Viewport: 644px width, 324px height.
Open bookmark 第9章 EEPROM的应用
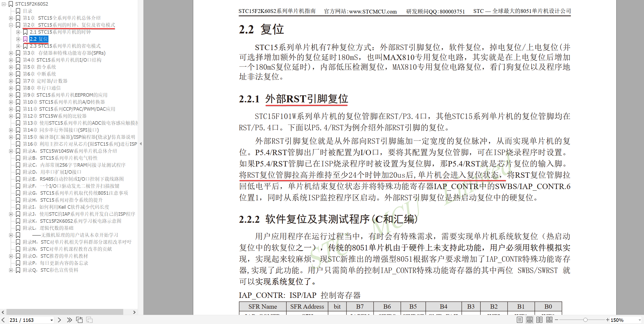(65, 95)
